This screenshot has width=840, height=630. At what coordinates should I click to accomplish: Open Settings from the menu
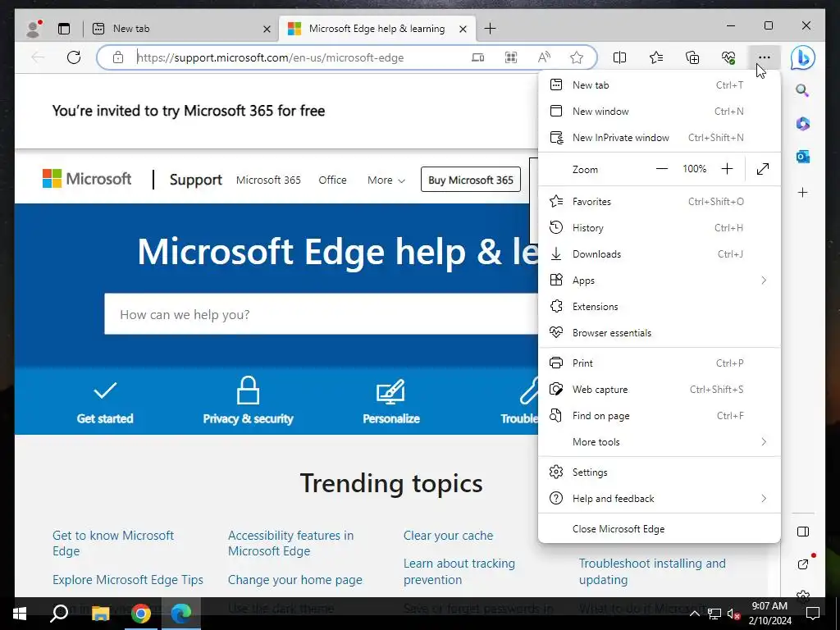pyautogui.click(x=659, y=472)
